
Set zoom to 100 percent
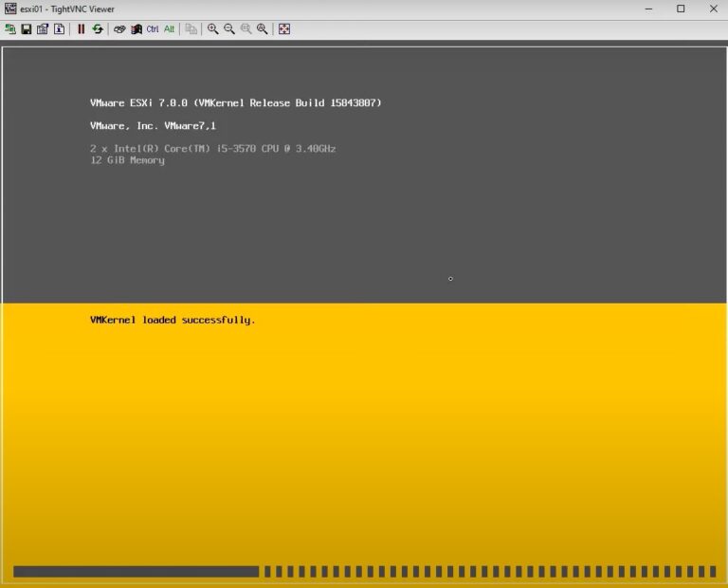tap(246, 29)
